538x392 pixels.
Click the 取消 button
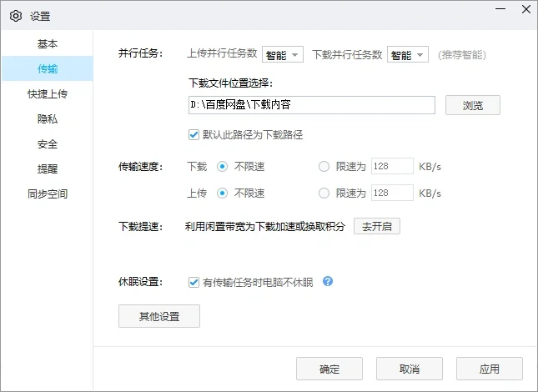410,369
